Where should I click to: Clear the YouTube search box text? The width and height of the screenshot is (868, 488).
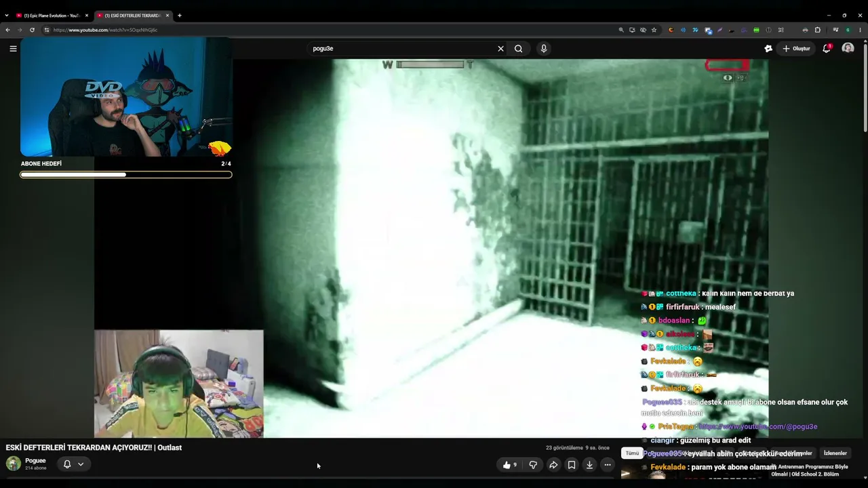pyautogui.click(x=500, y=49)
